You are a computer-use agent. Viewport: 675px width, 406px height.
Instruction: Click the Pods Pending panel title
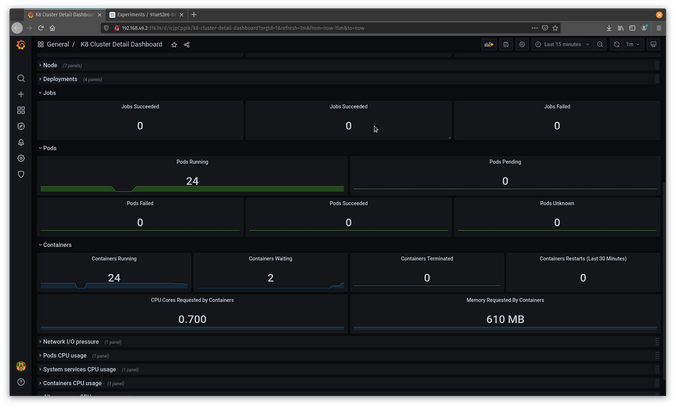505,162
